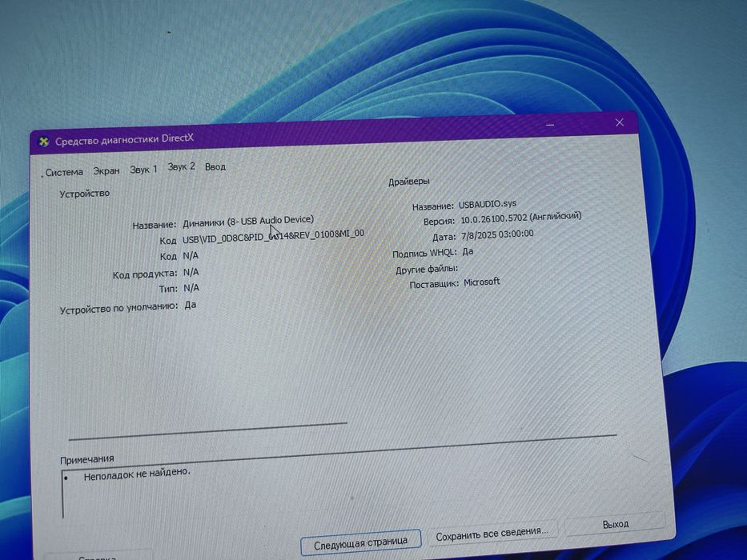The image size is (747, 560).
Task: Click the Поставщик: label
Action: pos(434,285)
